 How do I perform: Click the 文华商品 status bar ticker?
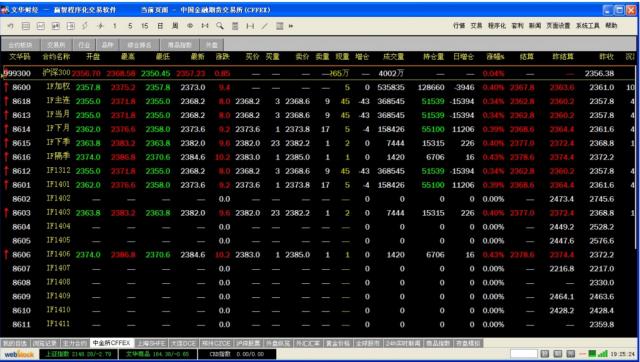point(158,354)
